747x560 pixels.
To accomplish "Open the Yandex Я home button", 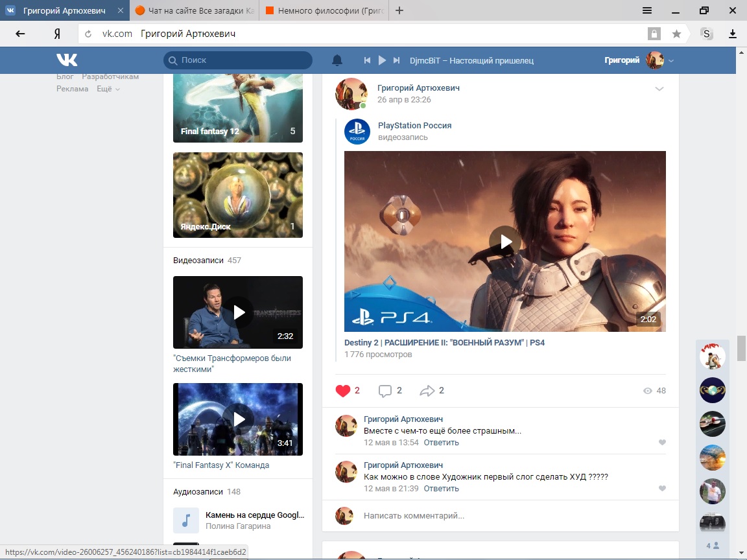I will pos(57,34).
